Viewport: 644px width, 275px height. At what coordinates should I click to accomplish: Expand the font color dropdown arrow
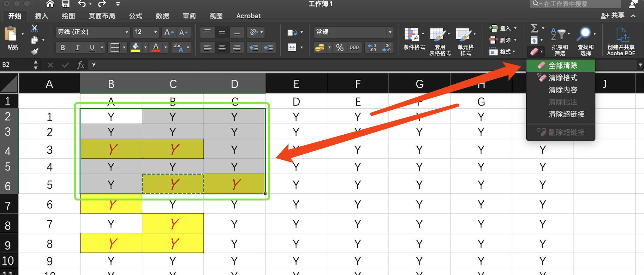pyautogui.click(x=165, y=48)
